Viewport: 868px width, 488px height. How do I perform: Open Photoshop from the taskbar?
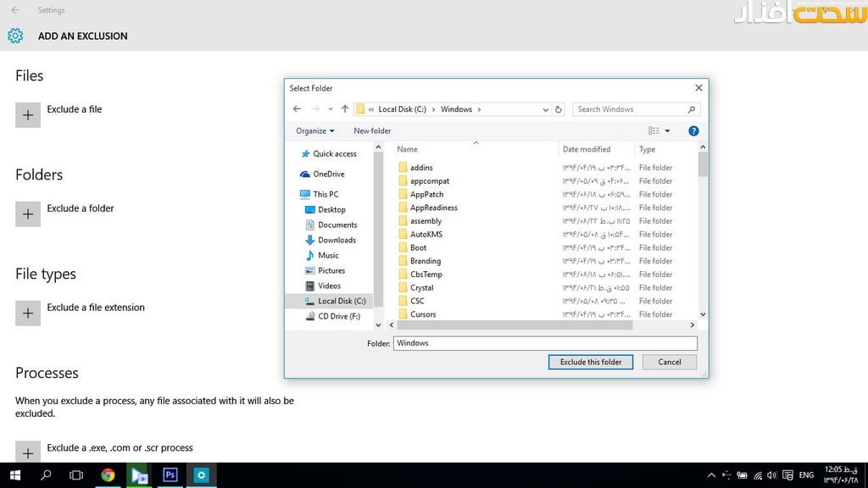click(170, 475)
